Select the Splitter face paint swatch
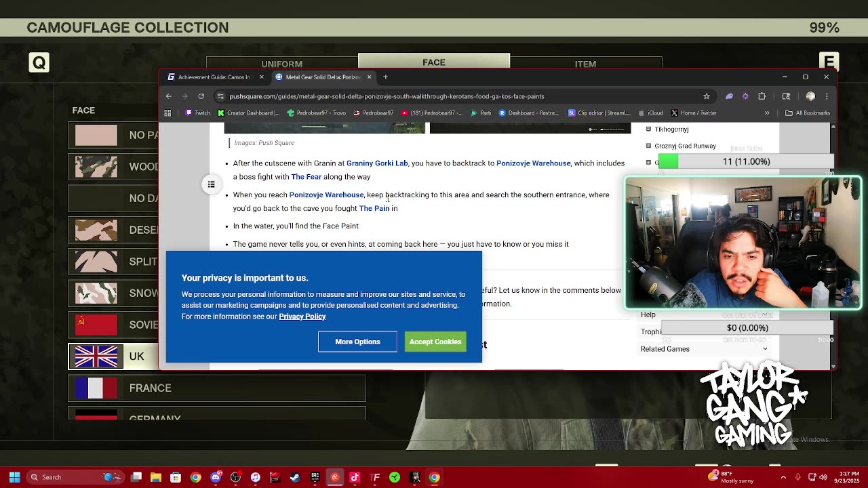Image resolution: width=868 pixels, height=488 pixels. 96,262
